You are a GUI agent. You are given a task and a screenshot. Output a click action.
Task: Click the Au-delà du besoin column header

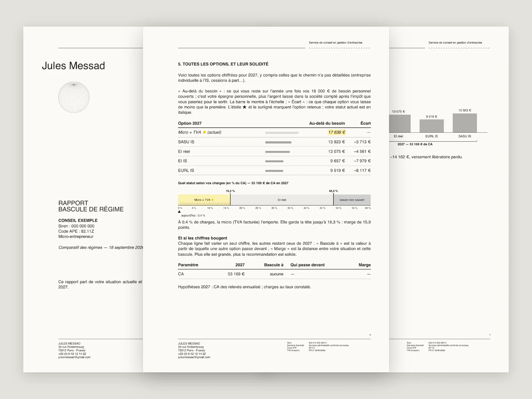coord(327,123)
